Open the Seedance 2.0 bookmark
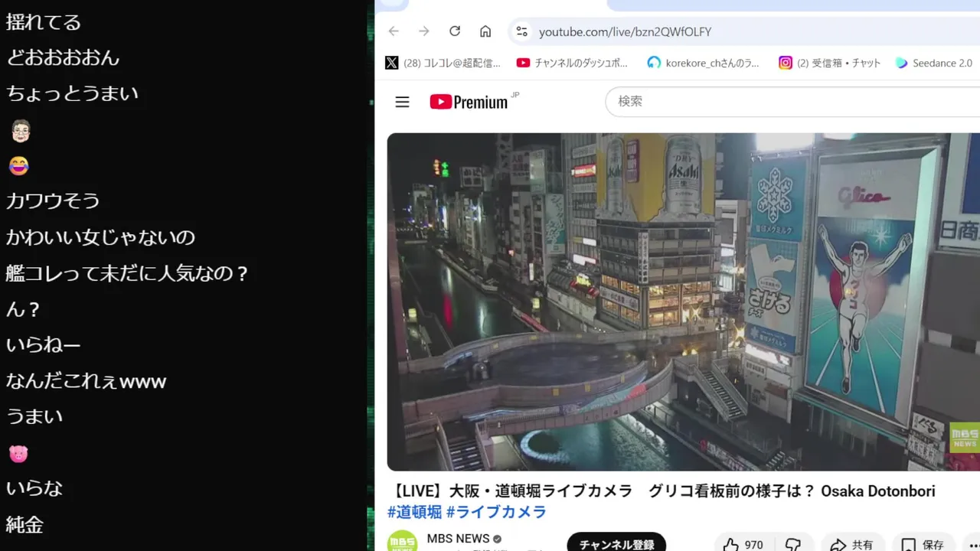The image size is (980, 551). [x=934, y=63]
